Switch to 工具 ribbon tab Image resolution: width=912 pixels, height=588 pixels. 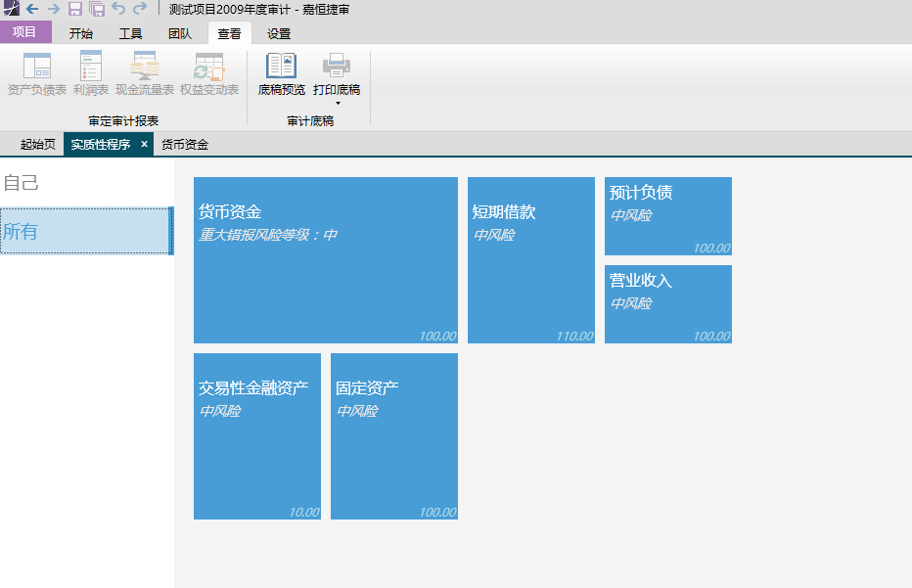tap(130, 33)
